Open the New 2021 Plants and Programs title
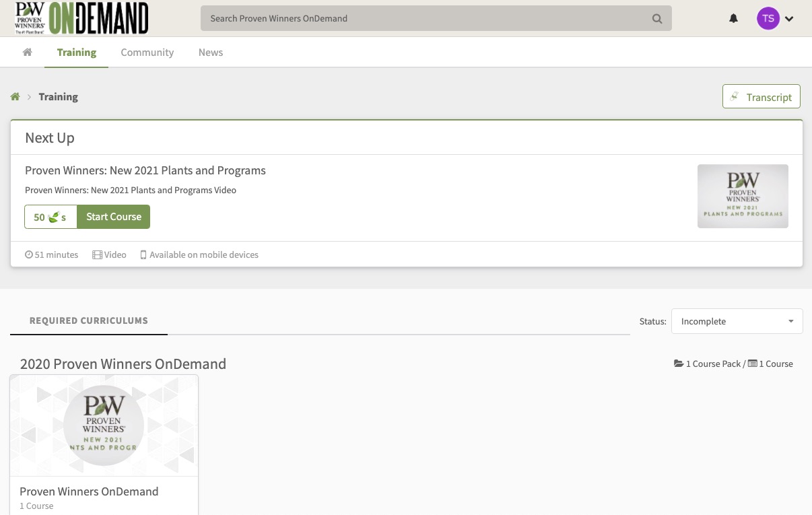 coord(145,170)
